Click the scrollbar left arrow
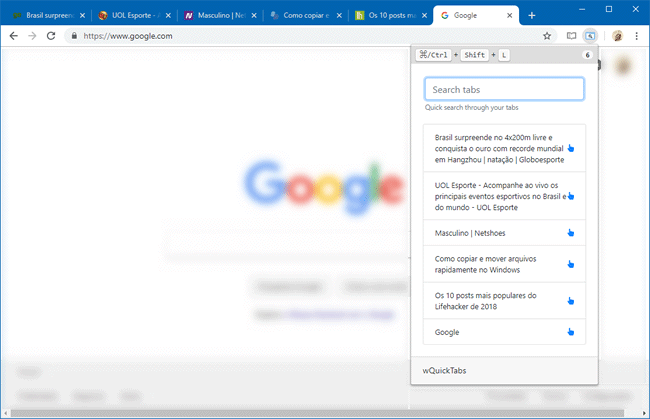Viewport: 650px width, 419px height. click(5, 413)
